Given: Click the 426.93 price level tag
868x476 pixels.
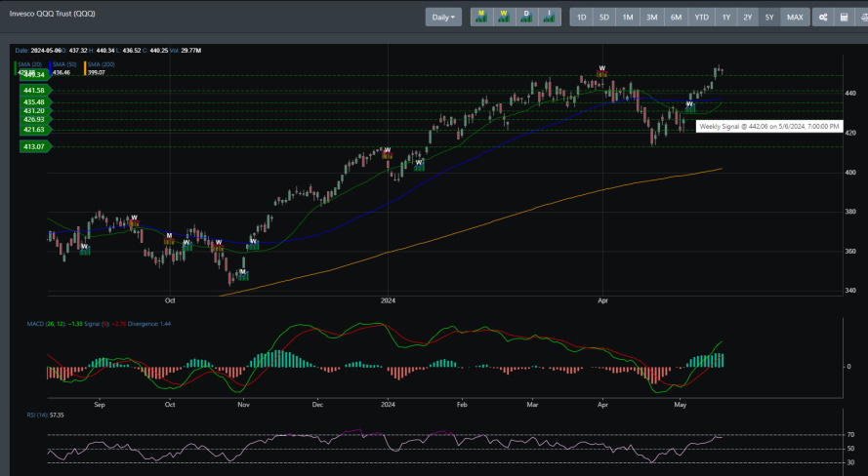Looking at the screenshot, I should tap(35, 119).
